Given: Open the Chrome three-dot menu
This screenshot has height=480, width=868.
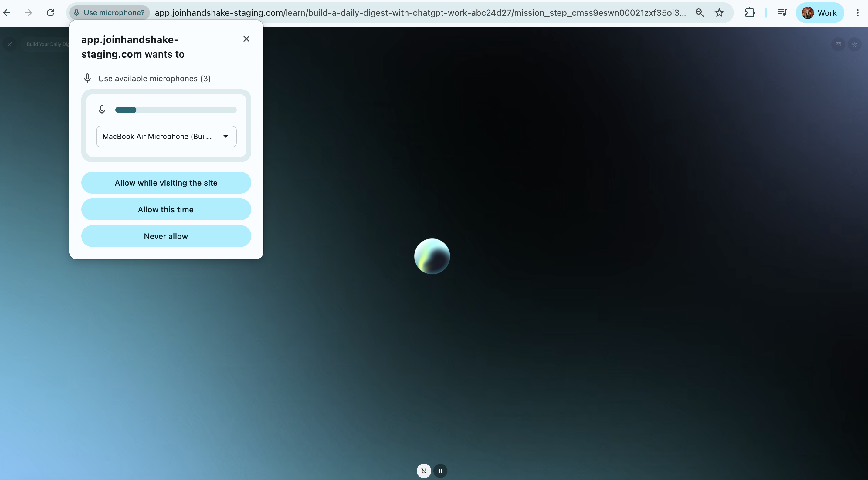Looking at the screenshot, I should click(x=858, y=13).
